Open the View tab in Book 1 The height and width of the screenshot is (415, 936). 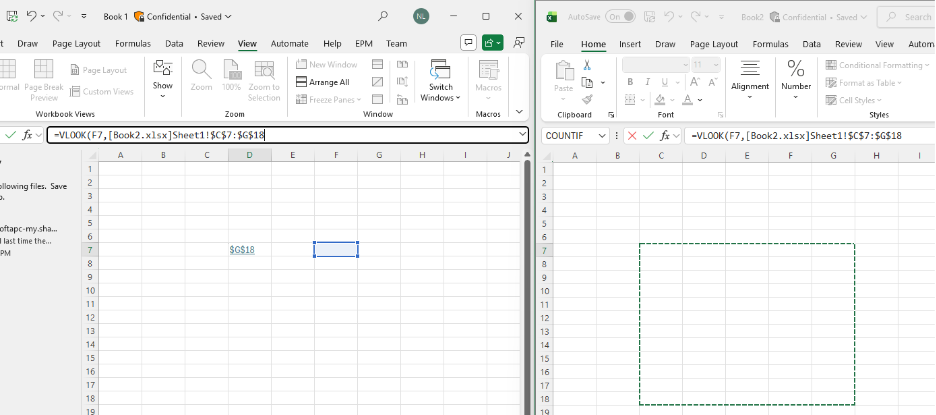point(247,44)
